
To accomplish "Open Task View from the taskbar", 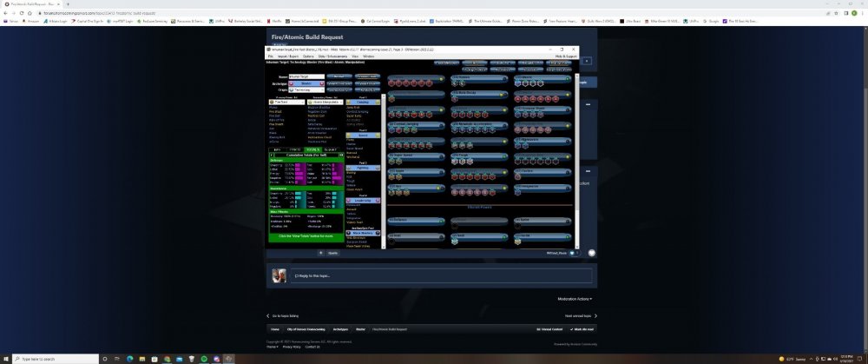I will click(119, 359).
